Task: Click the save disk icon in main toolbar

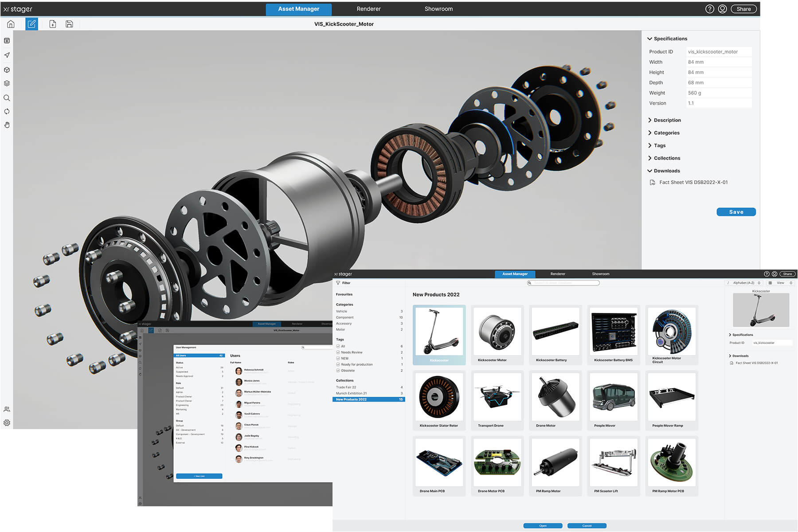Action: coord(69,24)
